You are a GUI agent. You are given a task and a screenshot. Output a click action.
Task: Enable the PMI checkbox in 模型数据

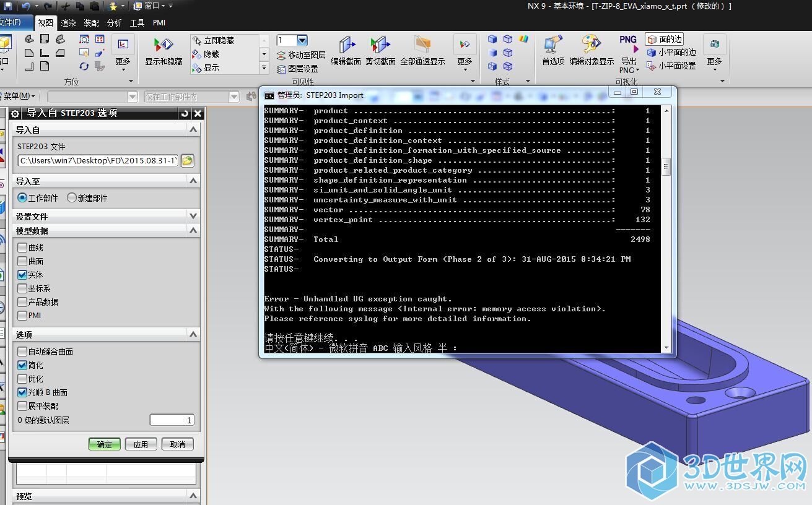pyautogui.click(x=22, y=316)
